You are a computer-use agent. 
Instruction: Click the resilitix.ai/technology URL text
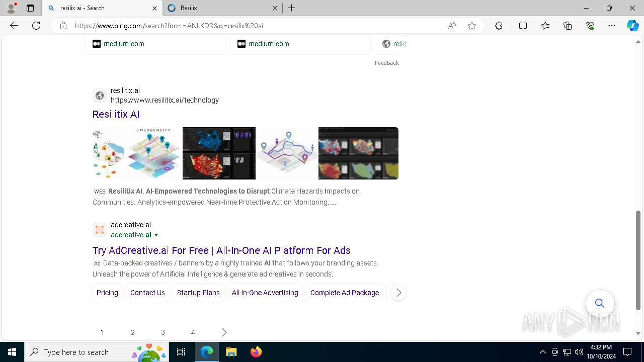pos(165,100)
